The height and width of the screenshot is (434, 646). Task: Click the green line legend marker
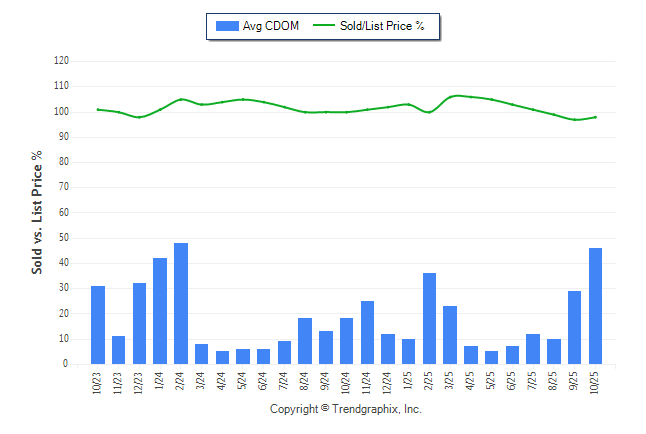click(x=325, y=26)
